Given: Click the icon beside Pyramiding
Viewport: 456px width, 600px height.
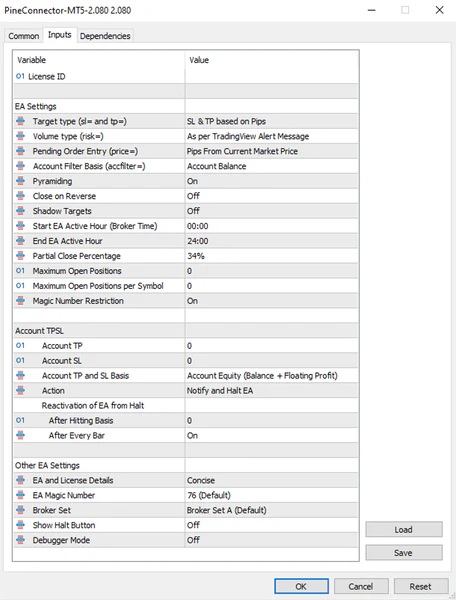Looking at the screenshot, I should (21, 181).
